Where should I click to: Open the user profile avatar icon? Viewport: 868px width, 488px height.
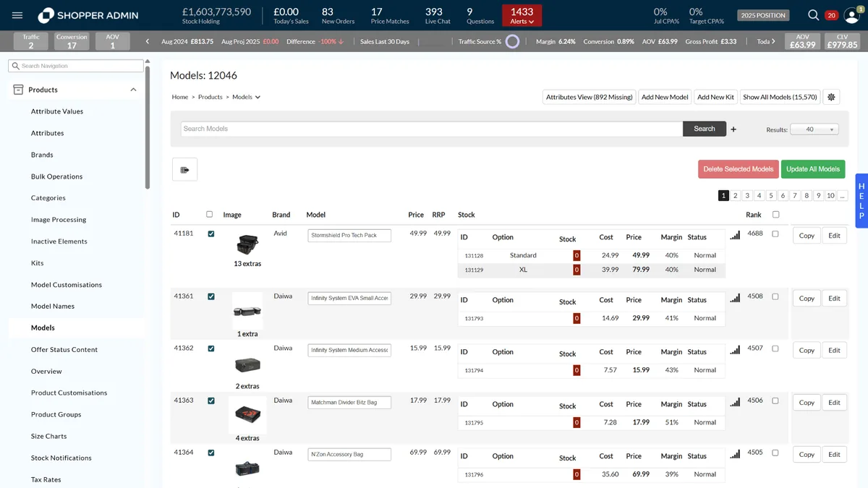click(x=851, y=15)
